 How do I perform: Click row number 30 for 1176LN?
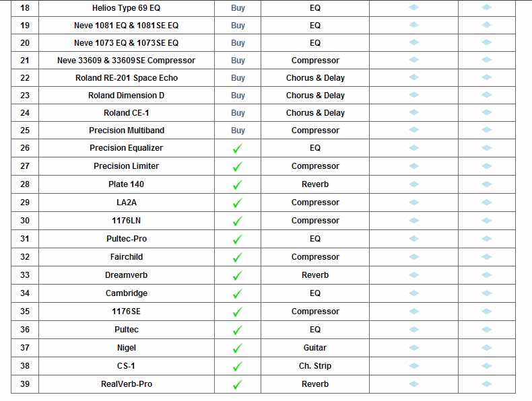coord(25,221)
